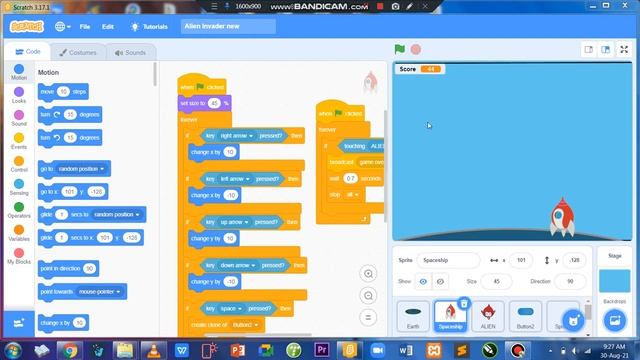This screenshot has width=640, height=360.
Task: Open the language globe menu
Action: [x=62, y=27]
